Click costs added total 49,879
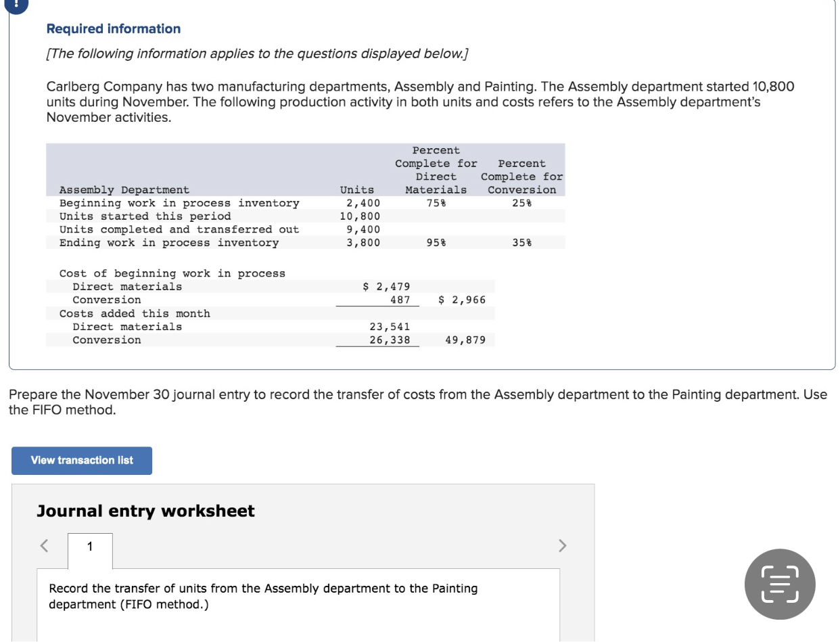Viewport: 840px width, 642px height. pyautogui.click(x=465, y=340)
